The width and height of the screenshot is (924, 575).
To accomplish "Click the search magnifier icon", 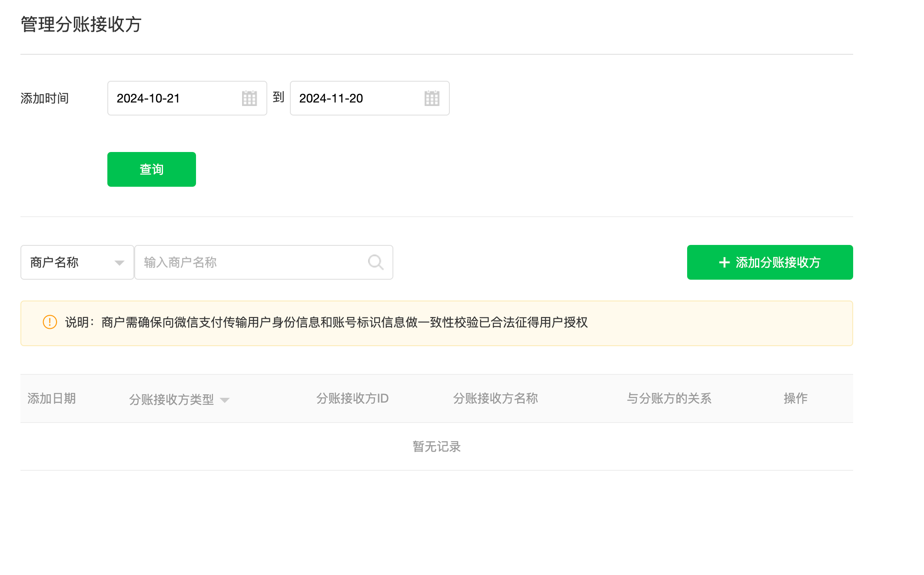I will click(376, 262).
